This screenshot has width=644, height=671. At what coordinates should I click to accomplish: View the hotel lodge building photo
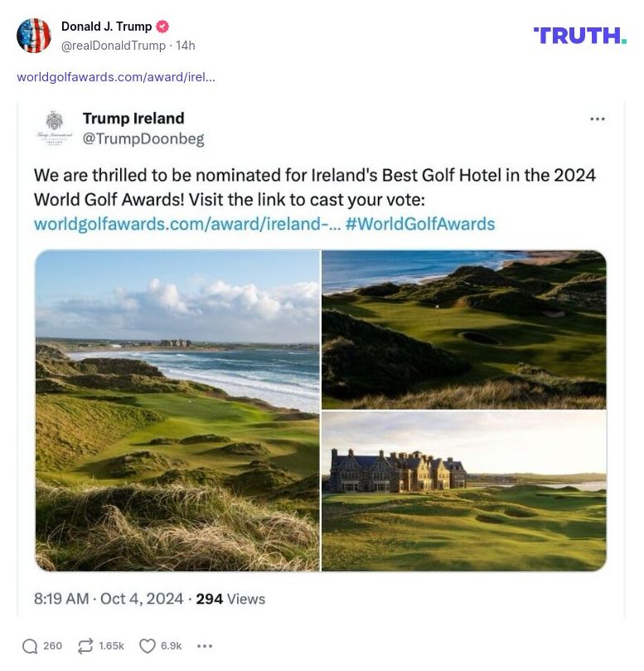tap(464, 491)
